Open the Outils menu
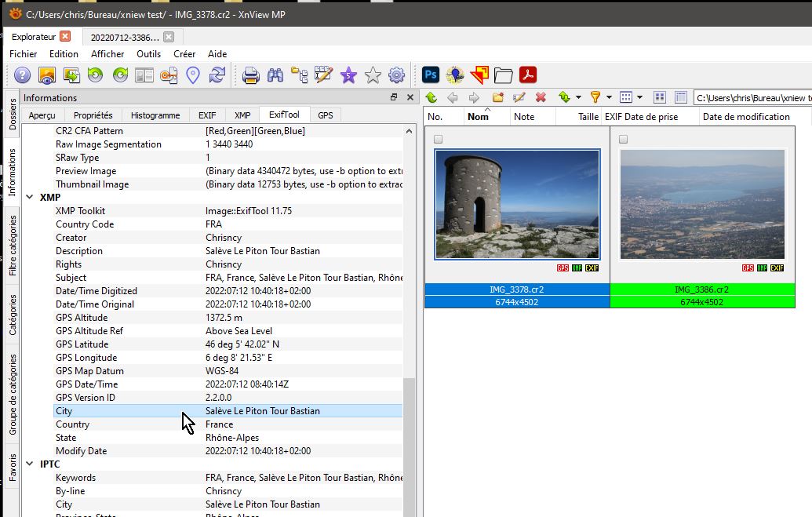Screen dimensions: 812x517 pyautogui.click(x=148, y=54)
